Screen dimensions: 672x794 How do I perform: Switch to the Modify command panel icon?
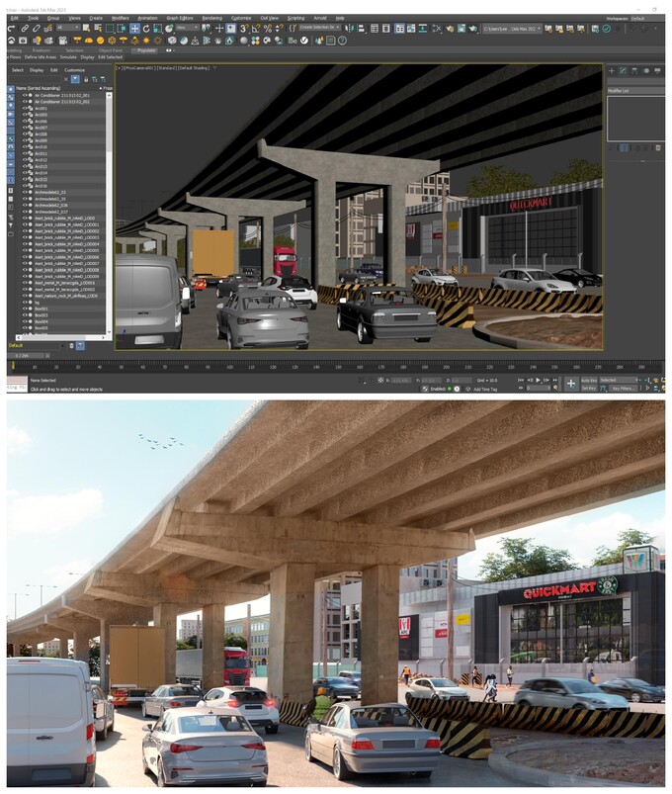624,71
